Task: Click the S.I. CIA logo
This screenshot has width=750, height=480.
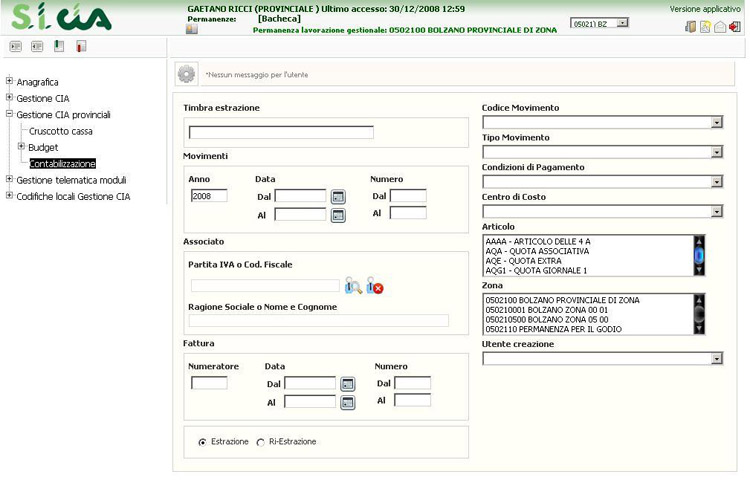Action: click(61, 17)
